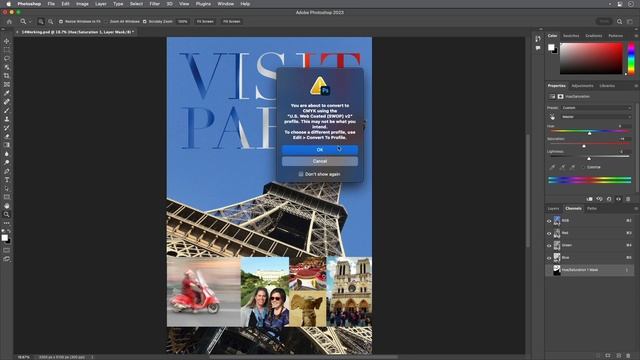
Task: Open the History panel icon
Action: (x=538, y=39)
